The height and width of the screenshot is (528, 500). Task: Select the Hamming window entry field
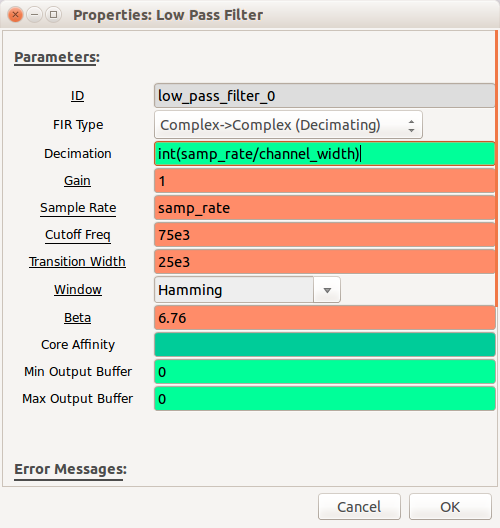coord(234,290)
